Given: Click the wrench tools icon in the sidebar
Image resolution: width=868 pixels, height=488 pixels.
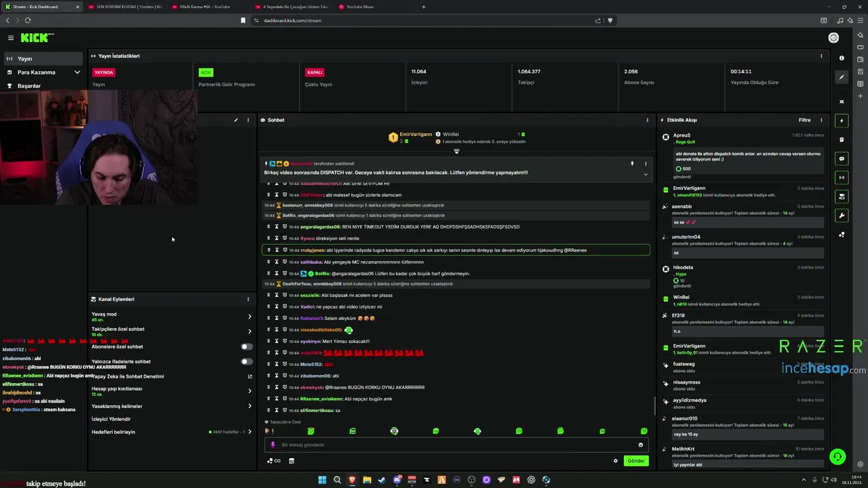Looking at the screenshot, I should click(x=842, y=216).
